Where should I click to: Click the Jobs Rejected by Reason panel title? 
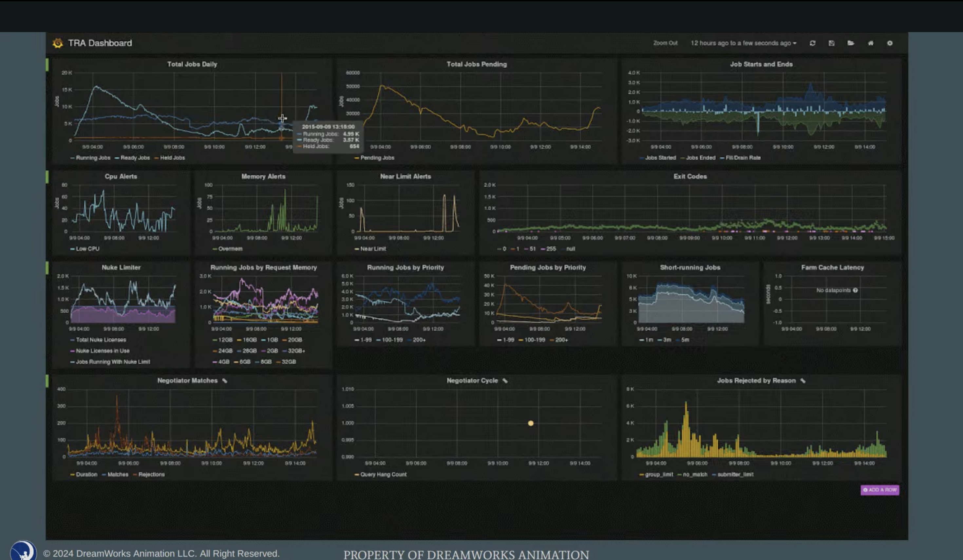click(756, 381)
